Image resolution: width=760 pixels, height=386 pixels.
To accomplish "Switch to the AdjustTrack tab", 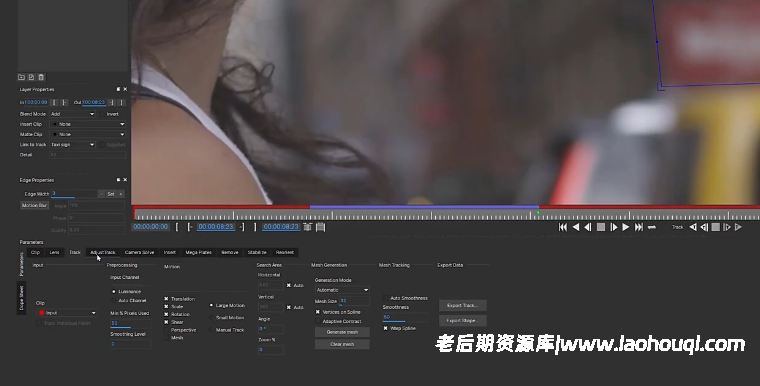I will point(103,252).
